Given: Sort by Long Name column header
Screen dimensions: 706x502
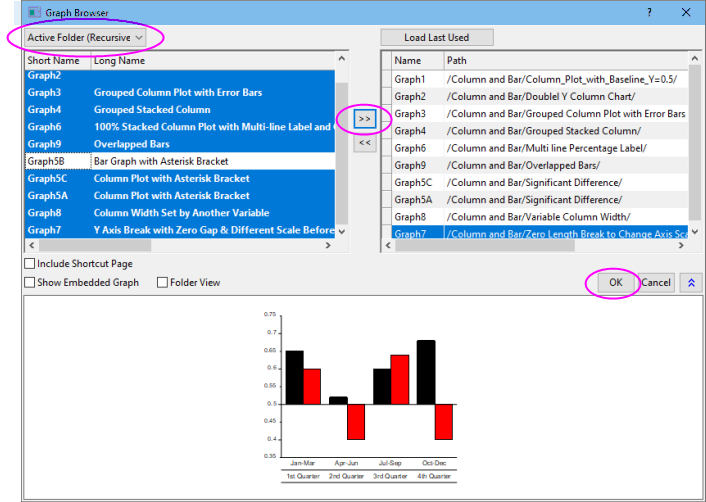Looking at the screenshot, I should click(x=213, y=60).
